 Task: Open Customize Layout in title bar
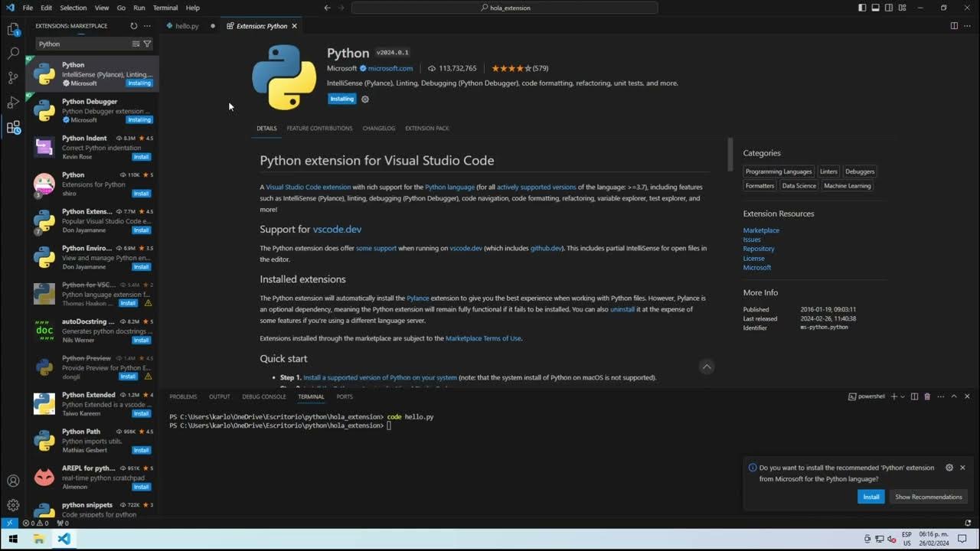click(903, 8)
